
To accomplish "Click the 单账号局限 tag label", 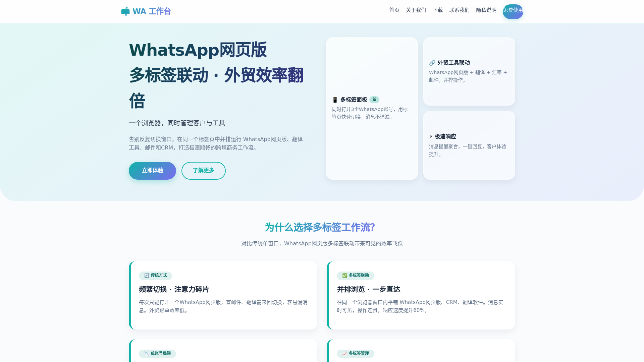I will (161, 353).
